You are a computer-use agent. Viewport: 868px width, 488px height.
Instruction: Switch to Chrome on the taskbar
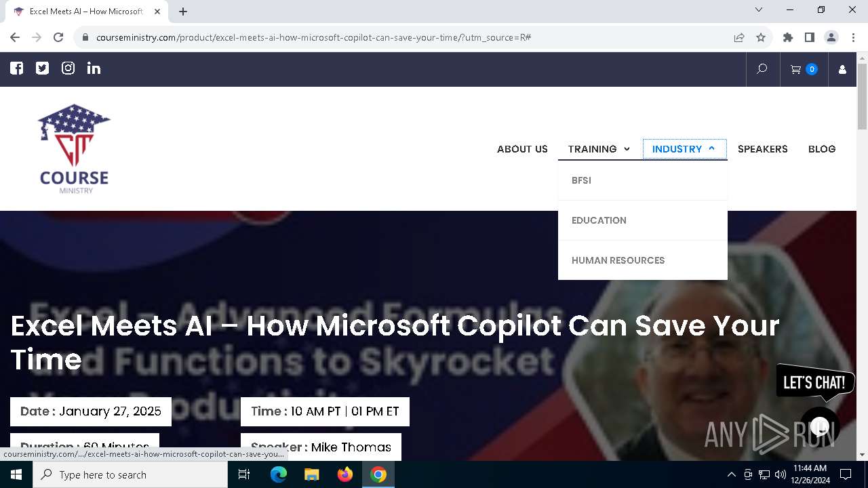click(378, 474)
